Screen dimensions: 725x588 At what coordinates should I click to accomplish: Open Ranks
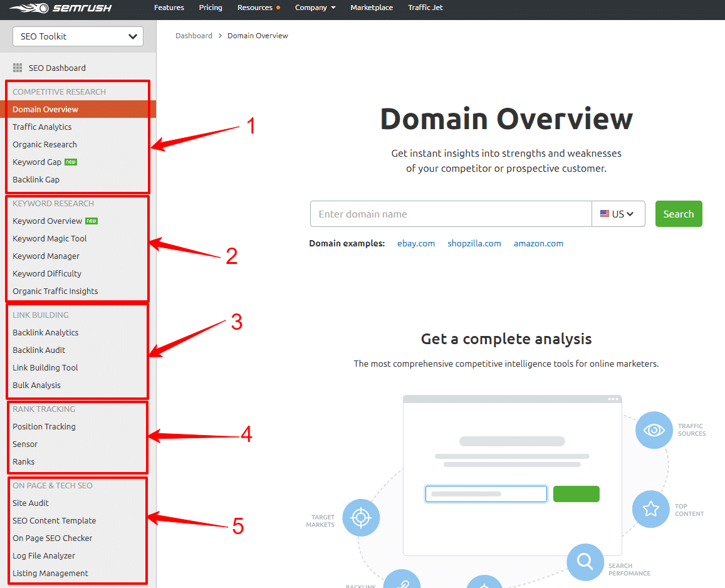coord(24,462)
